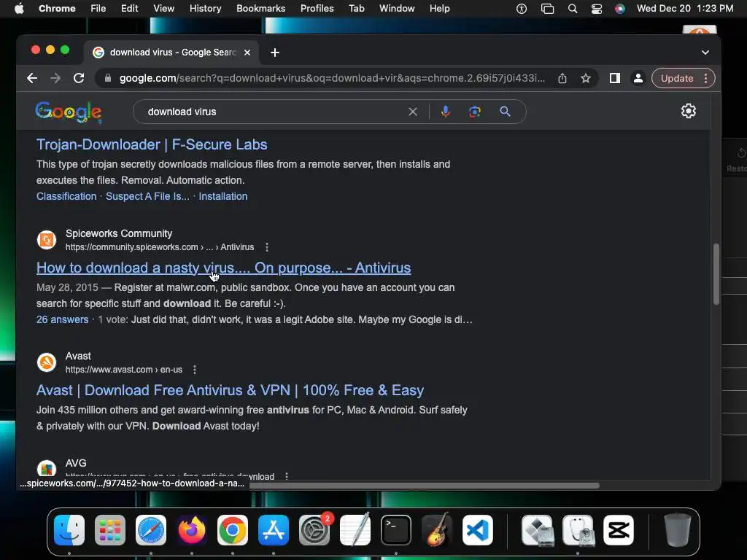Screen dimensions: 747x560
Task: Open the Trash in the Dock
Action: point(678,530)
